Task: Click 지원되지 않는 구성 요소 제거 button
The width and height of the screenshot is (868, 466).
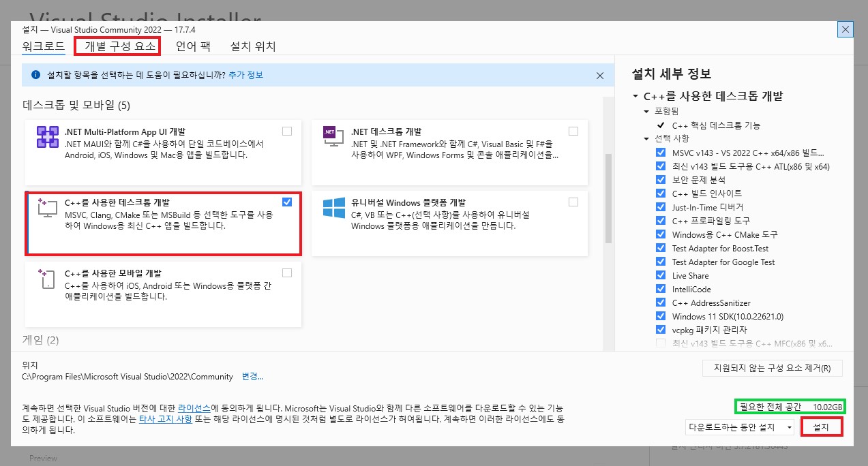Action: tap(772, 368)
